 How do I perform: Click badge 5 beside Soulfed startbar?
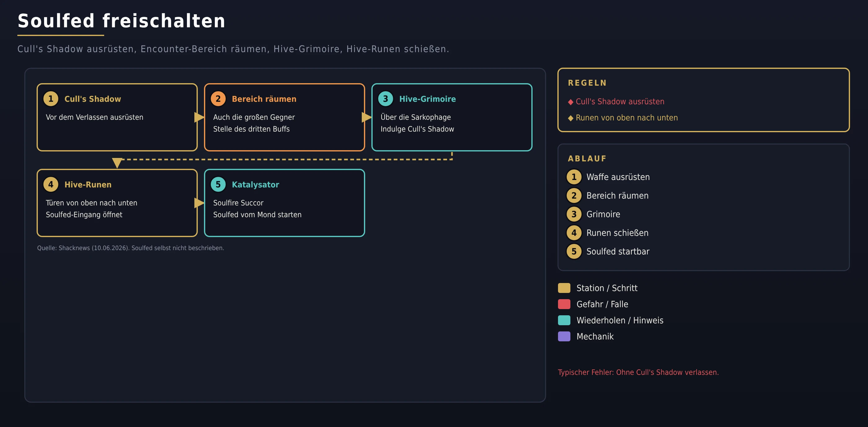tap(574, 251)
